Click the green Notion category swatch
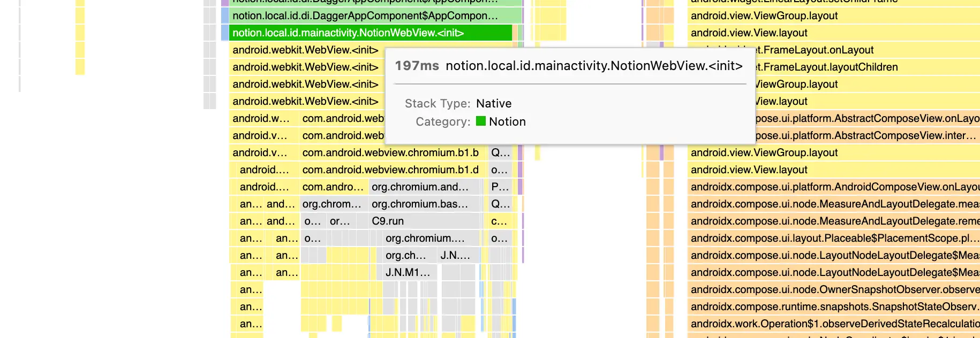980x338 pixels. pyautogui.click(x=480, y=121)
